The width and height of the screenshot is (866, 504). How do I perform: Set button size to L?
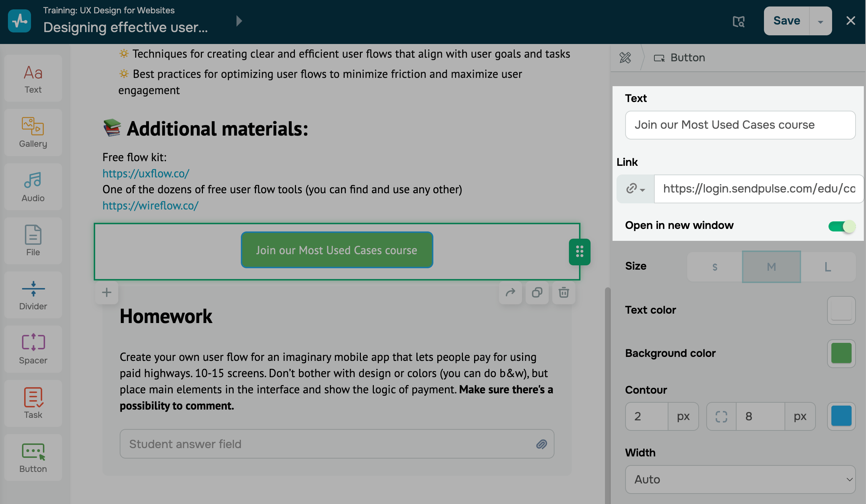tap(828, 267)
